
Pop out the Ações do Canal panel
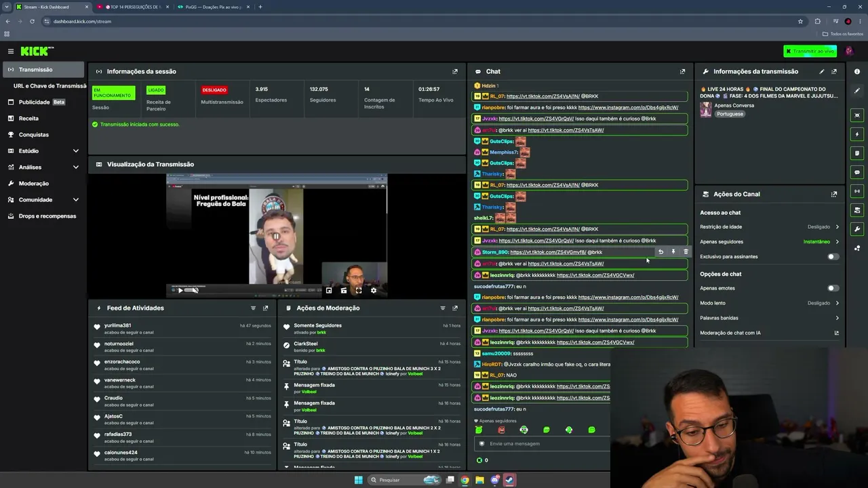834,194
